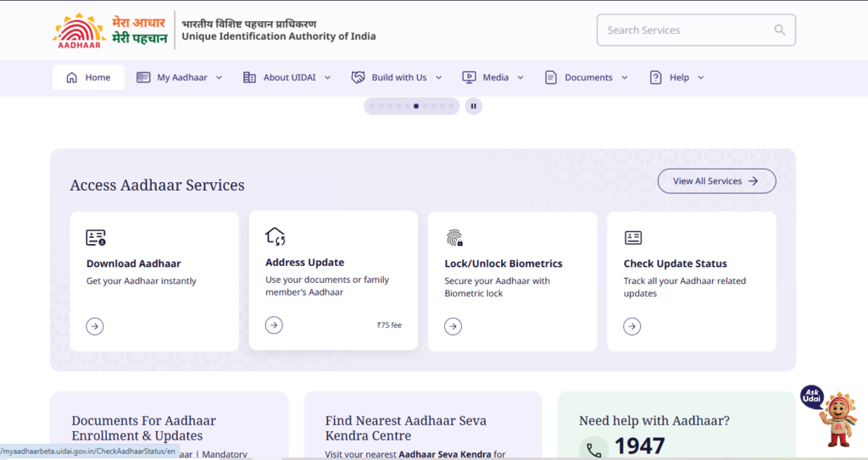The width and height of the screenshot is (868, 460).
Task: Expand the My Aadhaar dropdown chevron
Action: tap(220, 77)
